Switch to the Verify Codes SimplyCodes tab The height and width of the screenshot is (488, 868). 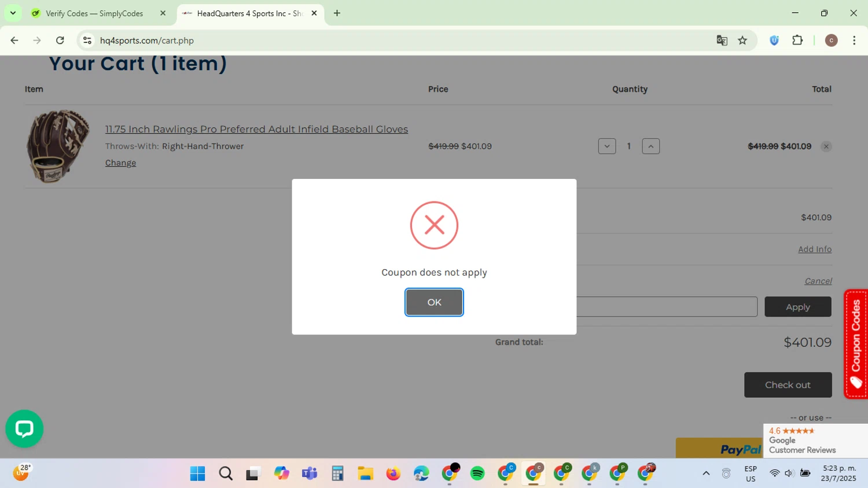point(94,13)
